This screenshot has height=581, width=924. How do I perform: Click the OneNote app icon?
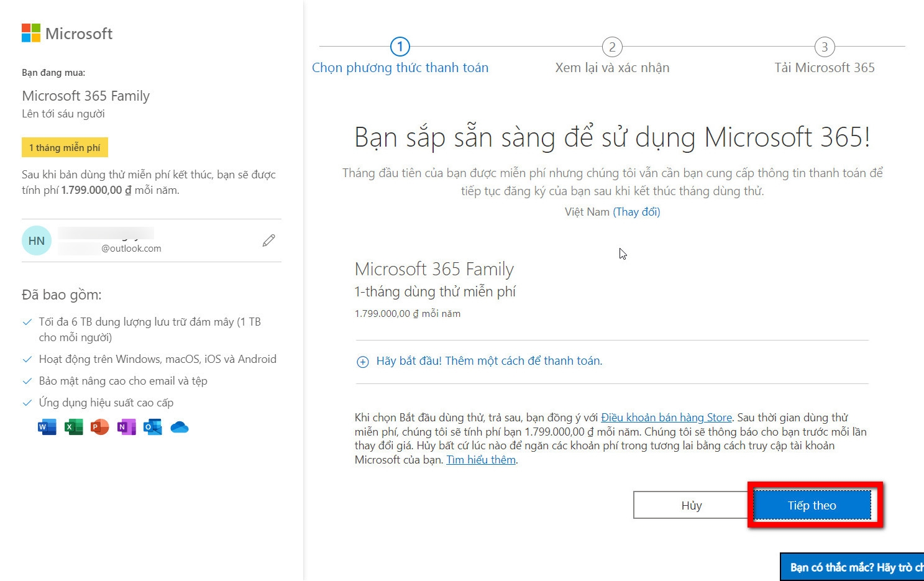click(x=126, y=427)
